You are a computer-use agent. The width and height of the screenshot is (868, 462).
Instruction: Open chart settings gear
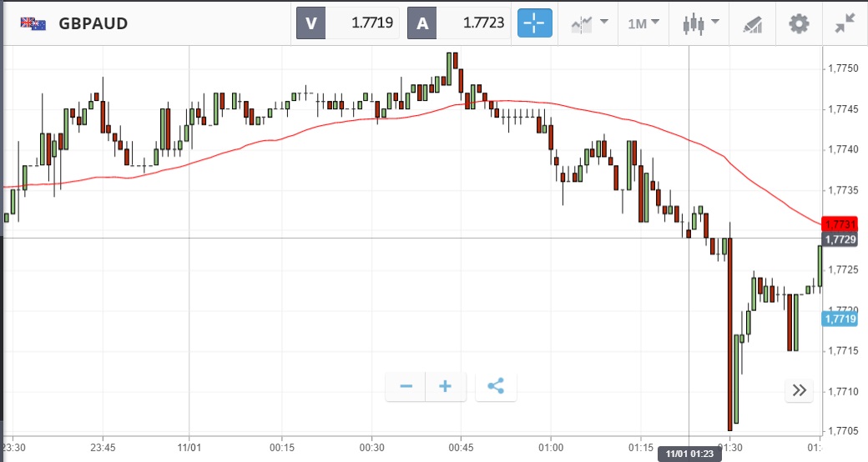point(799,23)
